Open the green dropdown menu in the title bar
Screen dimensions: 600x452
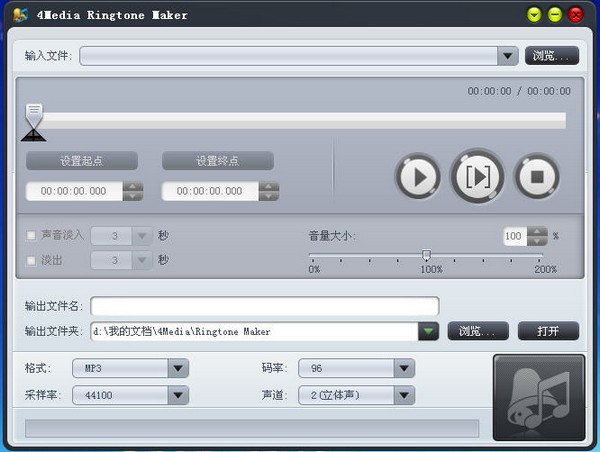pos(534,15)
